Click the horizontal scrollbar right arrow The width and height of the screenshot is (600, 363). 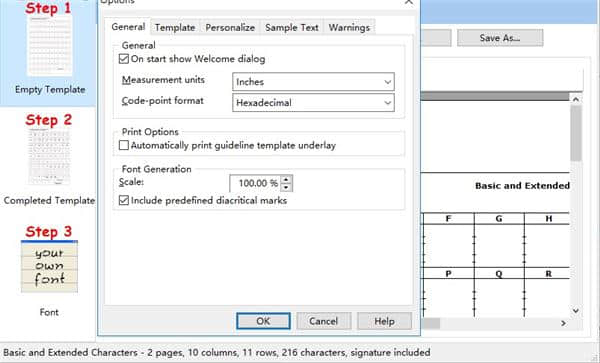563,323
